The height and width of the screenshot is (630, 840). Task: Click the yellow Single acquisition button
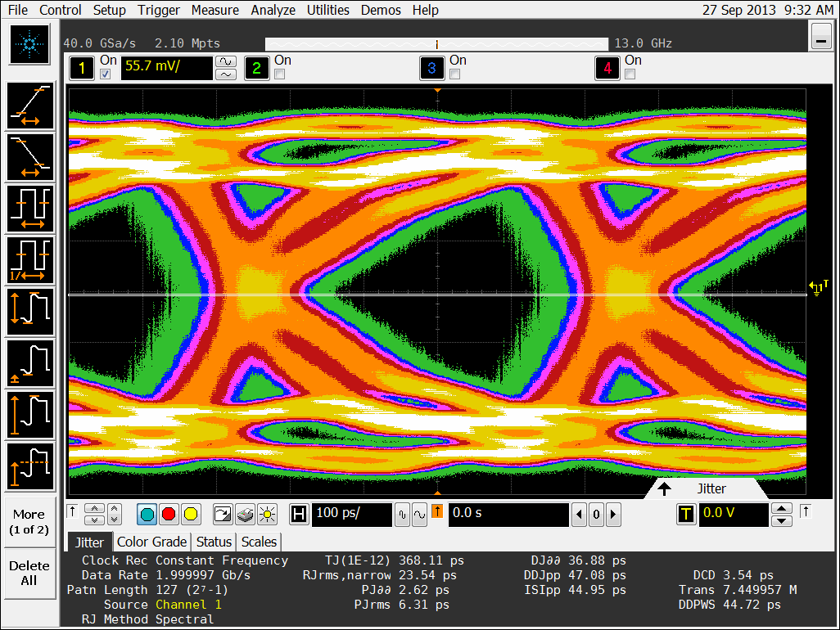[190, 515]
